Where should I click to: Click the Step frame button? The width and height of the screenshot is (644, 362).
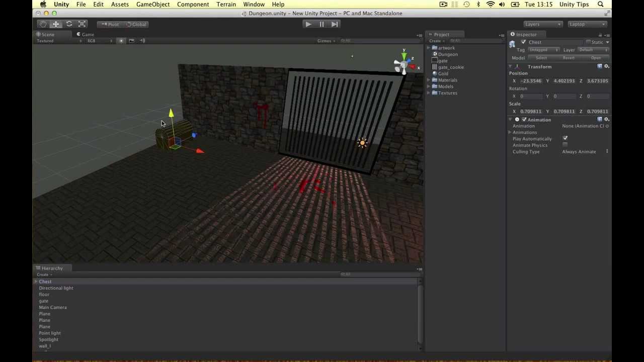coord(335,24)
